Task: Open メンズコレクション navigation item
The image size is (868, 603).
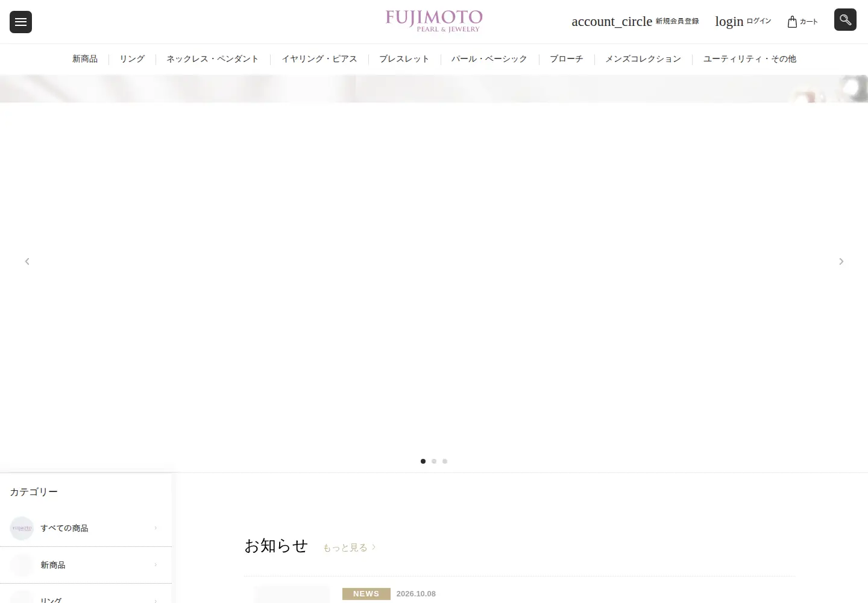Action: [x=643, y=59]
